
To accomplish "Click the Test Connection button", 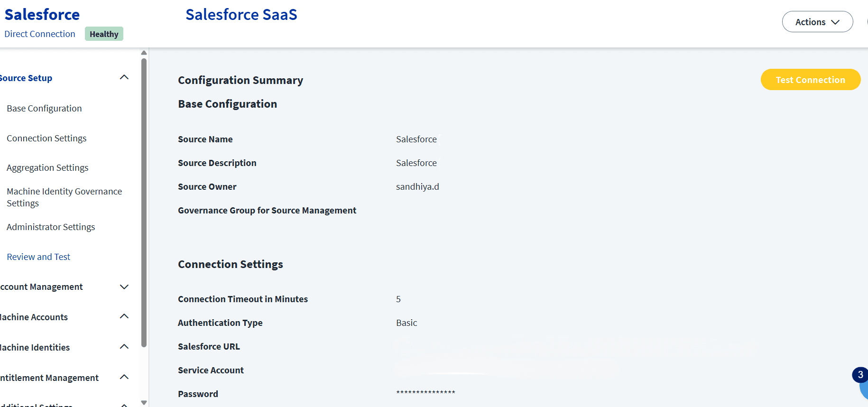I will pos(810,80).
